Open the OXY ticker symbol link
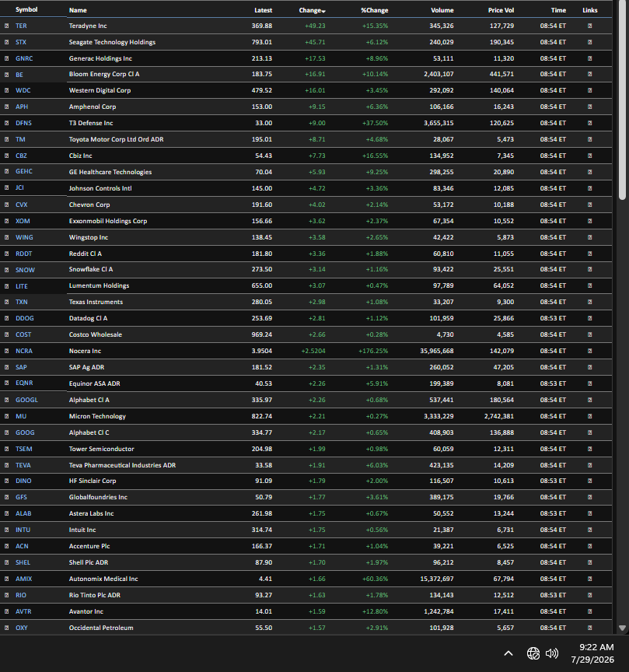This screenshot has width=629, height=672. pos(22,628)
